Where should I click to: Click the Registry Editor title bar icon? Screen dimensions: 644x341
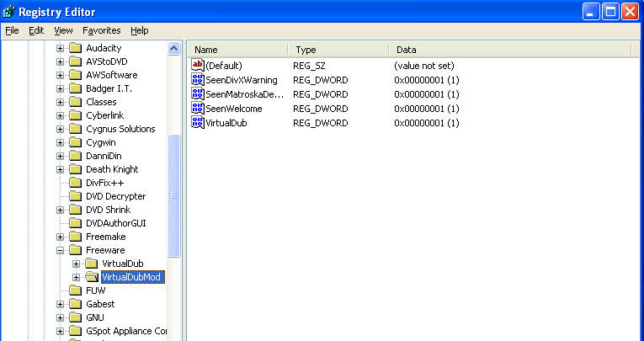tap(8, 12)
